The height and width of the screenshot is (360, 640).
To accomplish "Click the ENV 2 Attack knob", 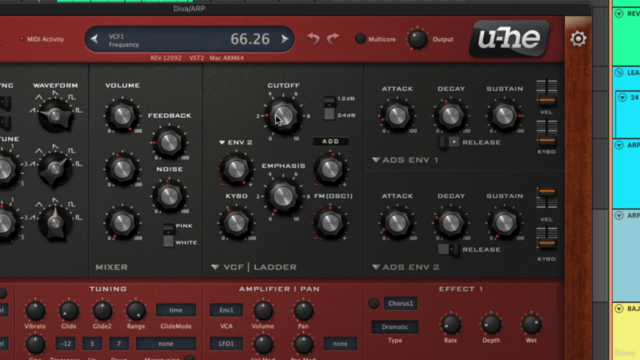I will (x=397, y=223).
